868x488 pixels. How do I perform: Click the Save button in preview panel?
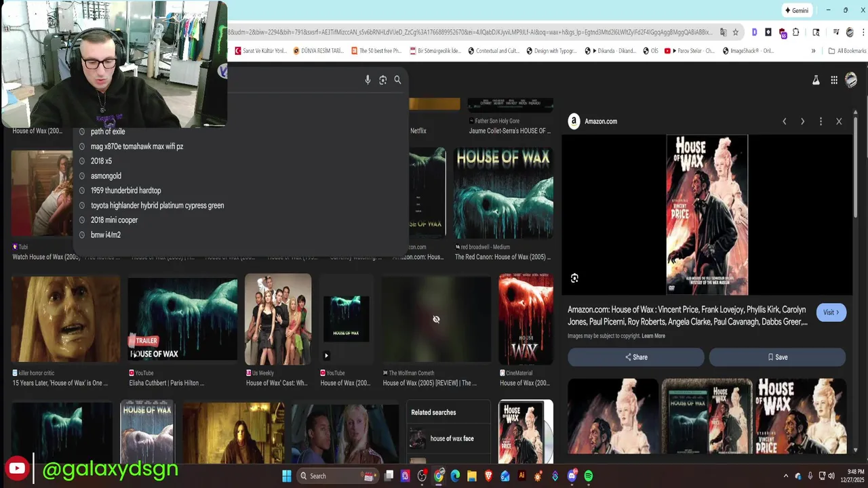click(778, 357)
